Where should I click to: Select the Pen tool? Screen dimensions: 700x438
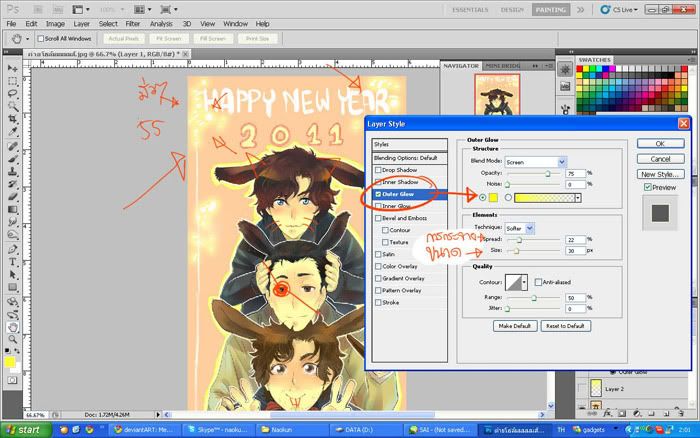coord(11,249)
